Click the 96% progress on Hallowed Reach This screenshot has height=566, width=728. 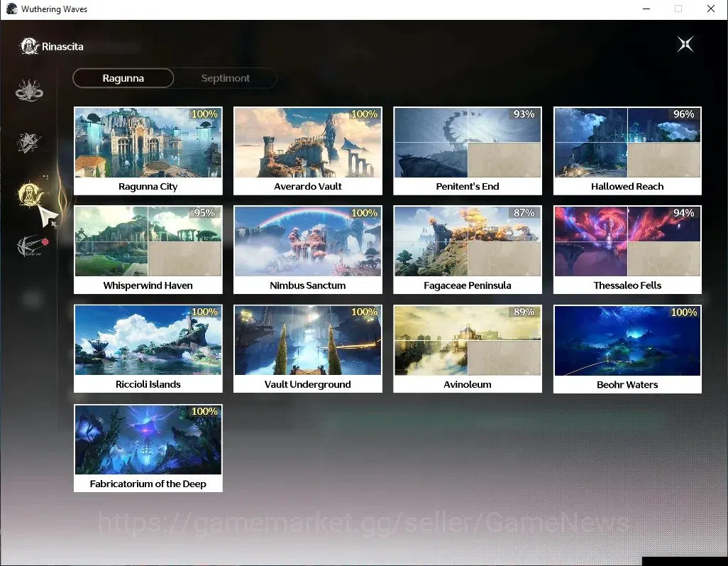[x=683, y=114]
